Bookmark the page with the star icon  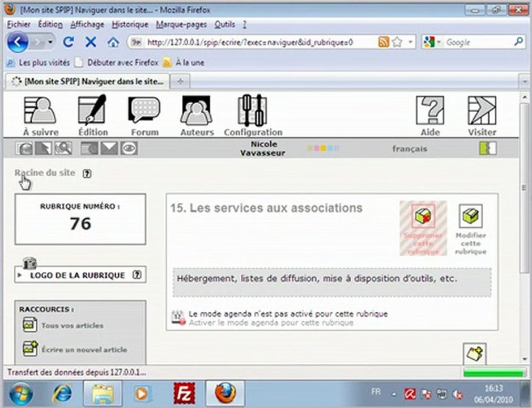[397, 42]
